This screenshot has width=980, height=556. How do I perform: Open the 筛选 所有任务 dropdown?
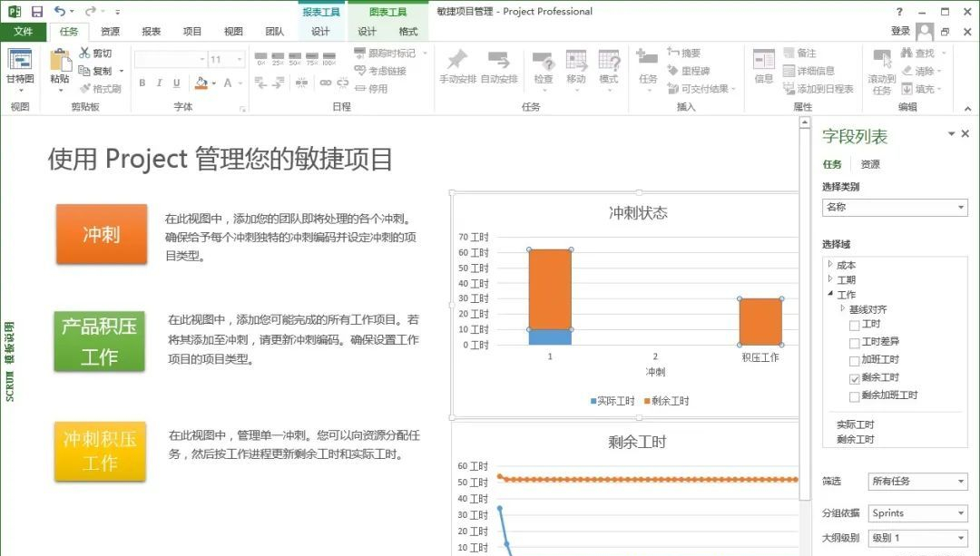pos(917,481)
